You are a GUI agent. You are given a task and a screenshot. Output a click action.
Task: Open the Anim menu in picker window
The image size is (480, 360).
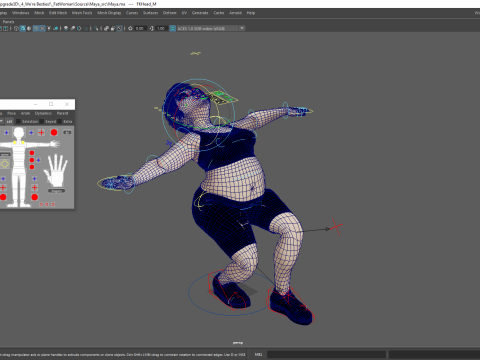[25, 113]
